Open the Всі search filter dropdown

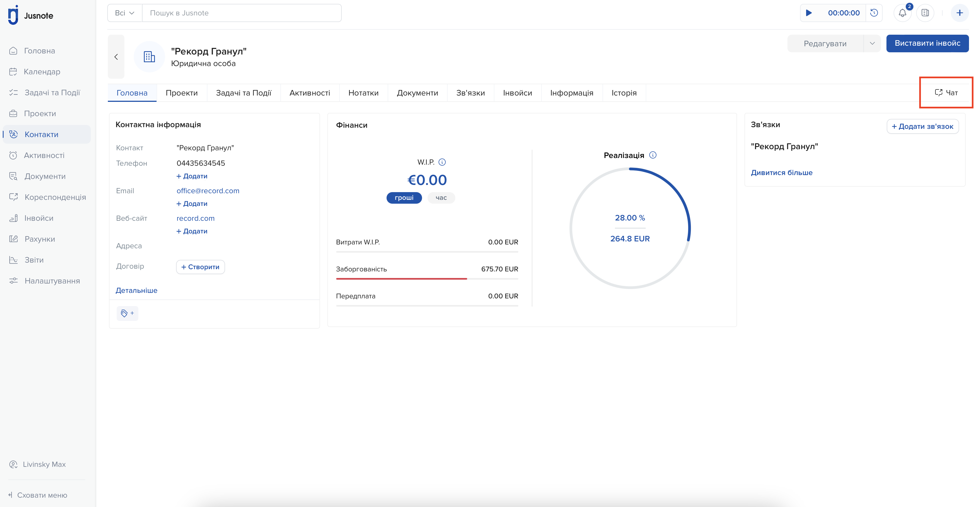pyautogui.click(x=125, y=13)
